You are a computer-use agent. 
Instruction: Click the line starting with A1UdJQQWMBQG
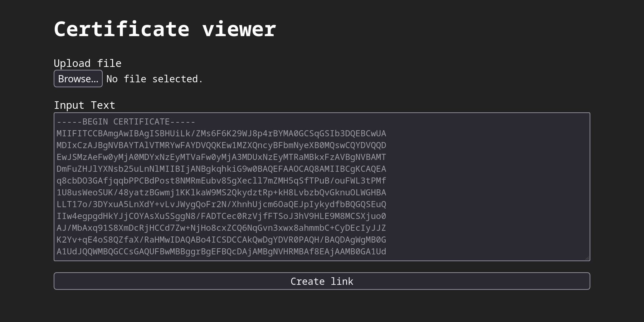[x=221, y=252]
